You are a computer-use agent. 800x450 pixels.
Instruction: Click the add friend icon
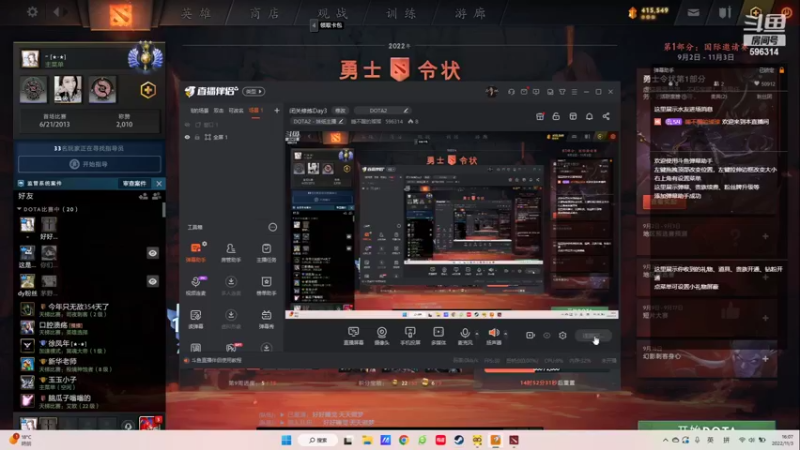coord(143,196)
